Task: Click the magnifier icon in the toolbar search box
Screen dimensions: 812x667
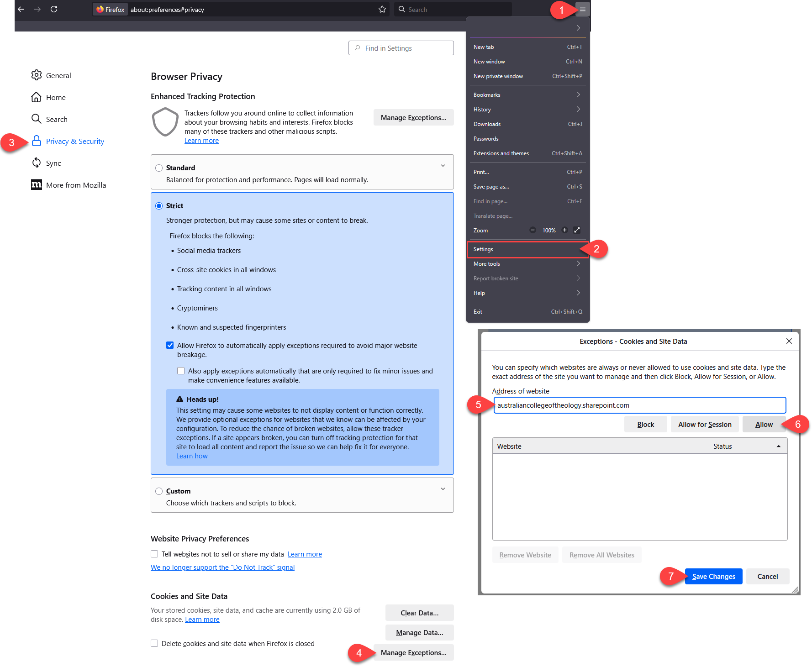Action: pyautogui.click(x=402, y=9)
